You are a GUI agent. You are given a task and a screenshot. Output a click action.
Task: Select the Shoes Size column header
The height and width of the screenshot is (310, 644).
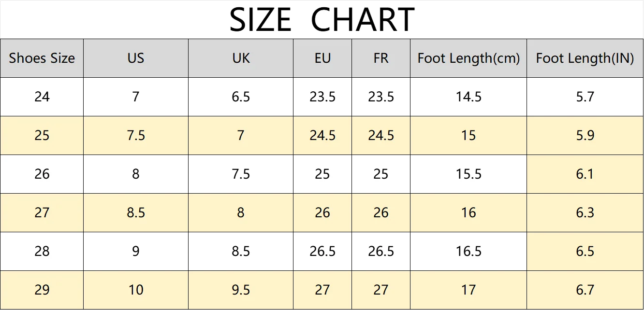point(42,58)
